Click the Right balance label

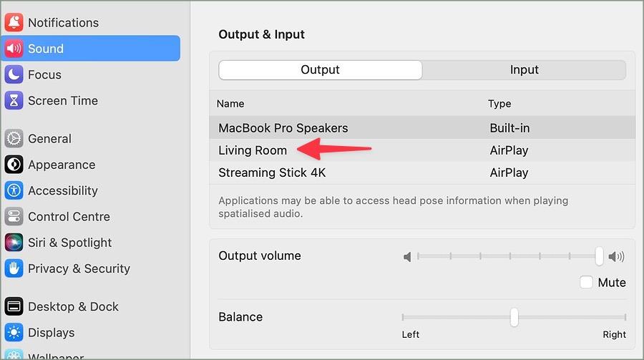click(615, 334)
